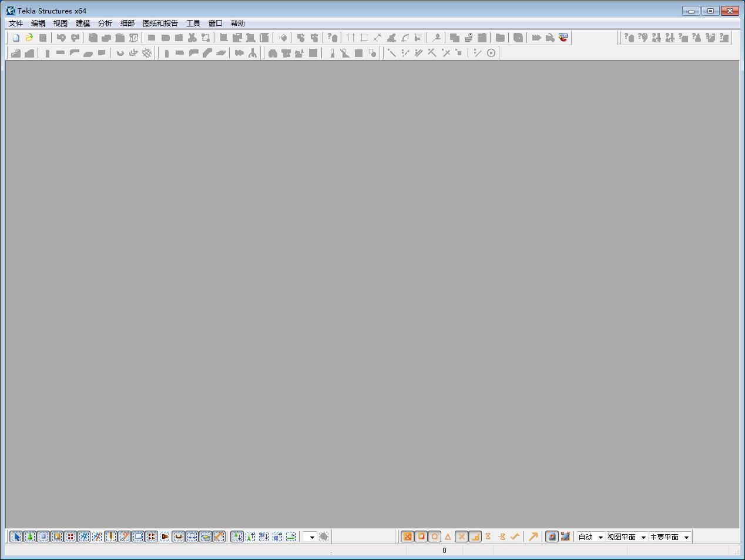This screenshot has width=745, height=560.
Task: Open a model with the yellow folder icon
Action: (29, 38)
